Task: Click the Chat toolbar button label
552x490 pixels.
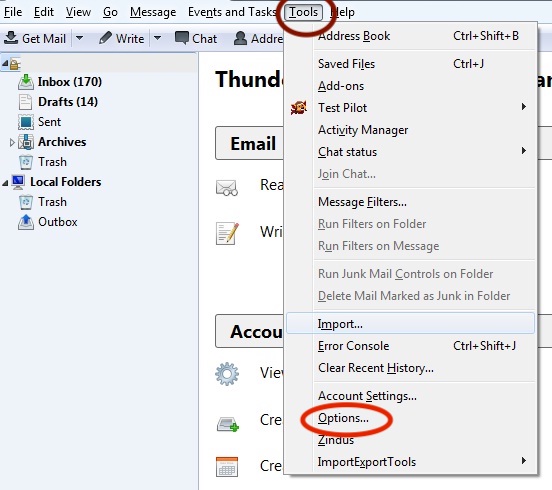Action: [x=205, y=38]
